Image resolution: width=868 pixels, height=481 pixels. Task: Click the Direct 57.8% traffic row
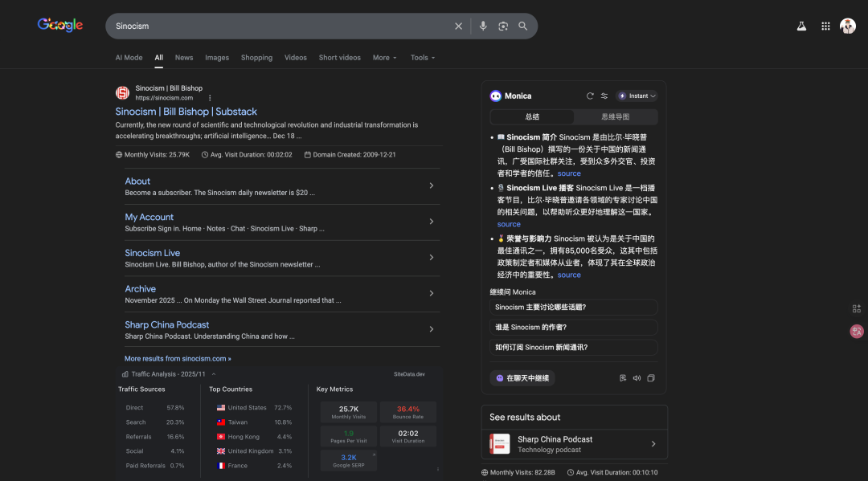[x=155, y=408]
